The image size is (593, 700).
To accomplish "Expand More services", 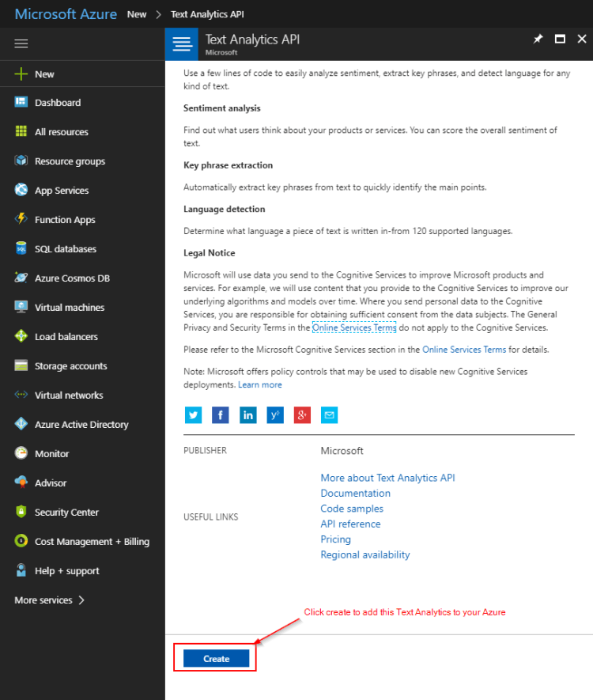I will point(49,600).
